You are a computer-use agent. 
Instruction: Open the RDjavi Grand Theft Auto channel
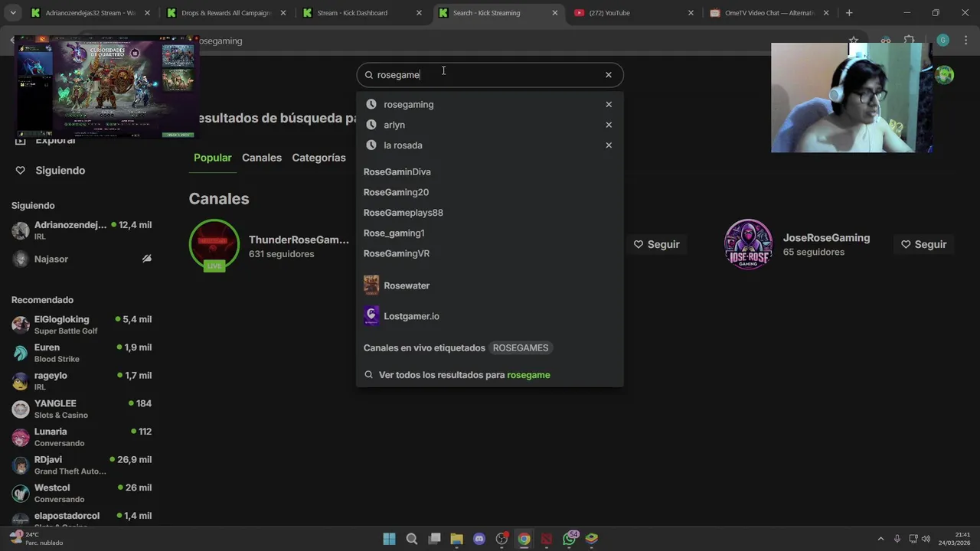click(x=81, y=465)
